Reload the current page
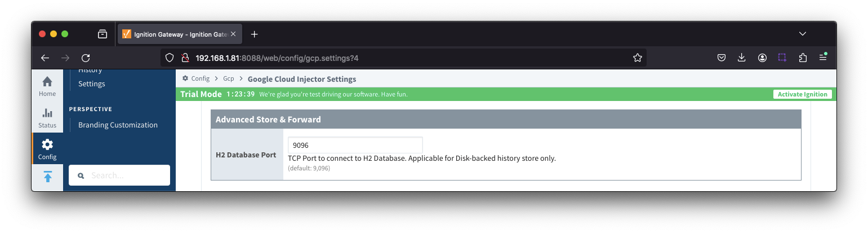This screenshot has height=233, width=868. [x=86, y=58]
